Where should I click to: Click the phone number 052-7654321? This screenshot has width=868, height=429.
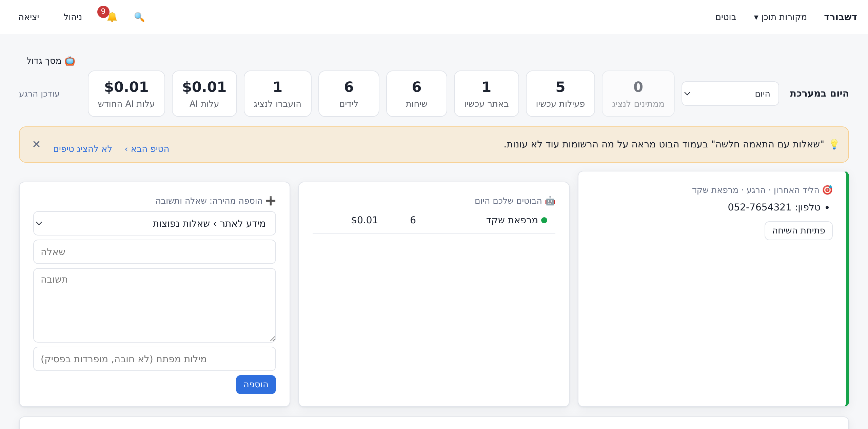pyautogui.click(x=759, y=207)
